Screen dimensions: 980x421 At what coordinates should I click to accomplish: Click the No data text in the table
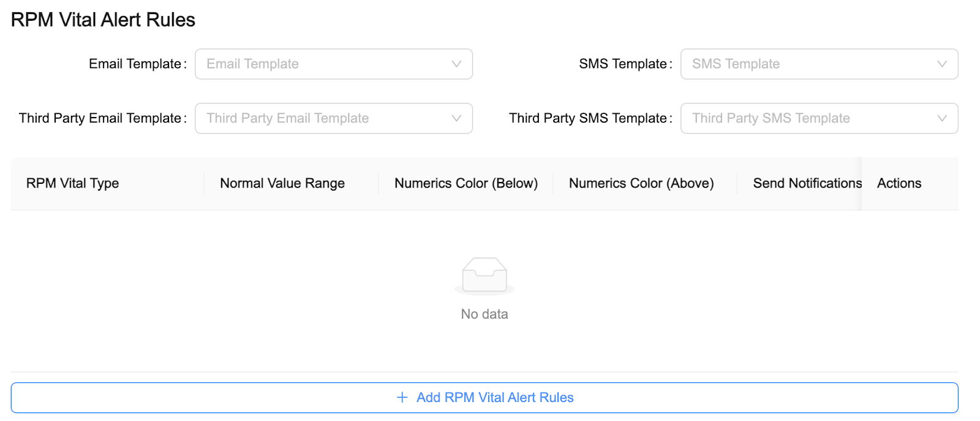(484, 314)
